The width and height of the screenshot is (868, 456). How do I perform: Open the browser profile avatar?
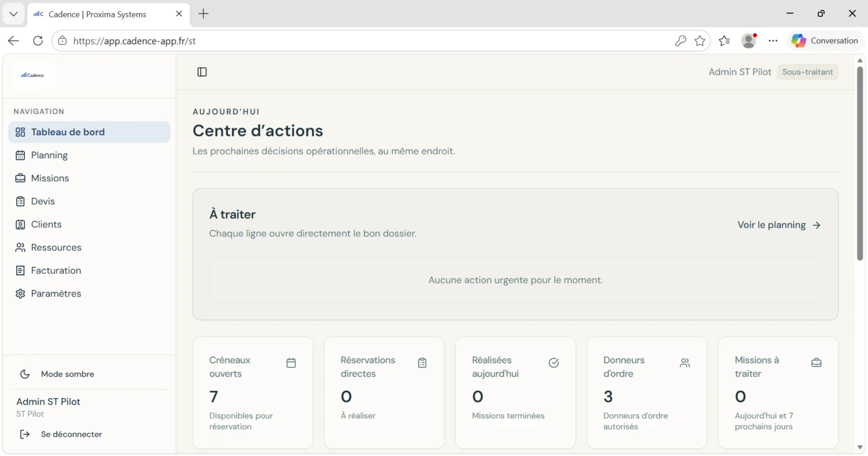[749, 41]
